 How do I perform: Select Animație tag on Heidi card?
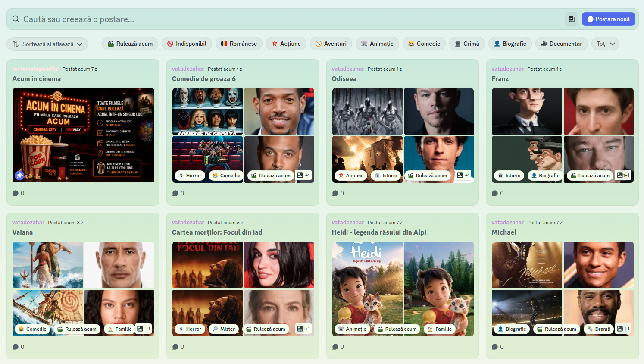pyautogui.click(x=352, y=329)
